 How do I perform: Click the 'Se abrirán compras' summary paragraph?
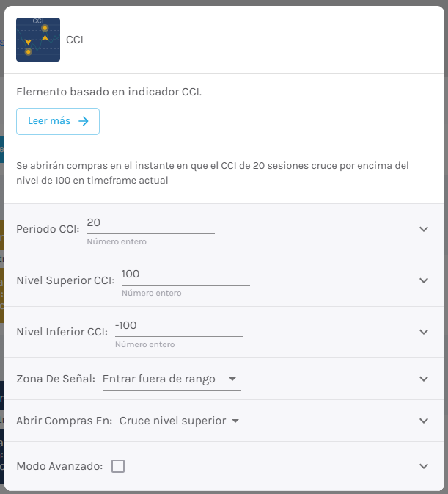213,173
